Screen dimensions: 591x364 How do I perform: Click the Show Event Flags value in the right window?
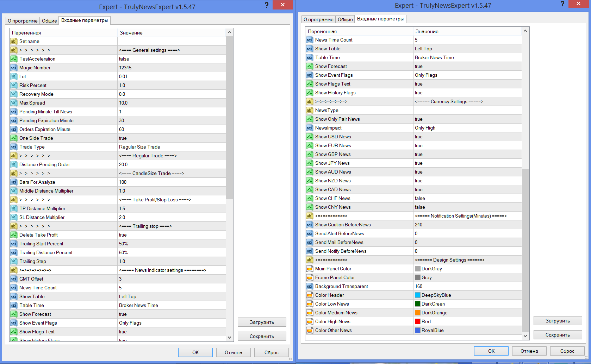[x=426, y=75]
